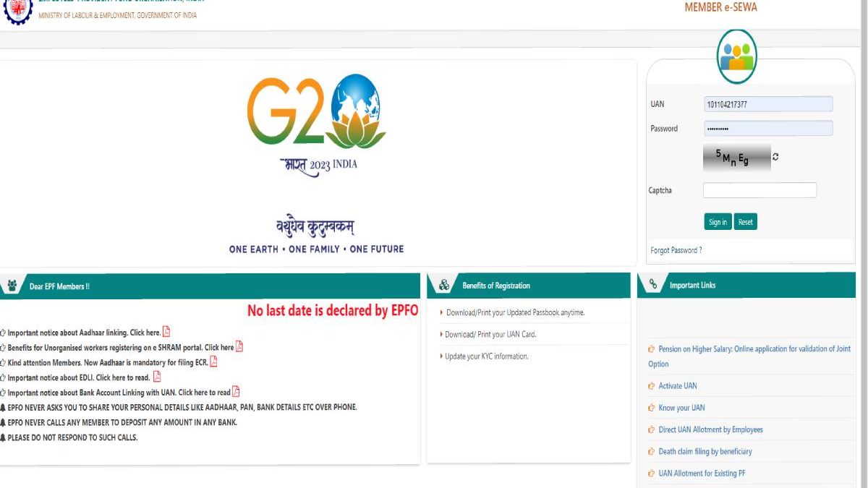Screen dimensions: 868x488
Task: Click 'Update your KYC information' text
Action: click(487, 356)
